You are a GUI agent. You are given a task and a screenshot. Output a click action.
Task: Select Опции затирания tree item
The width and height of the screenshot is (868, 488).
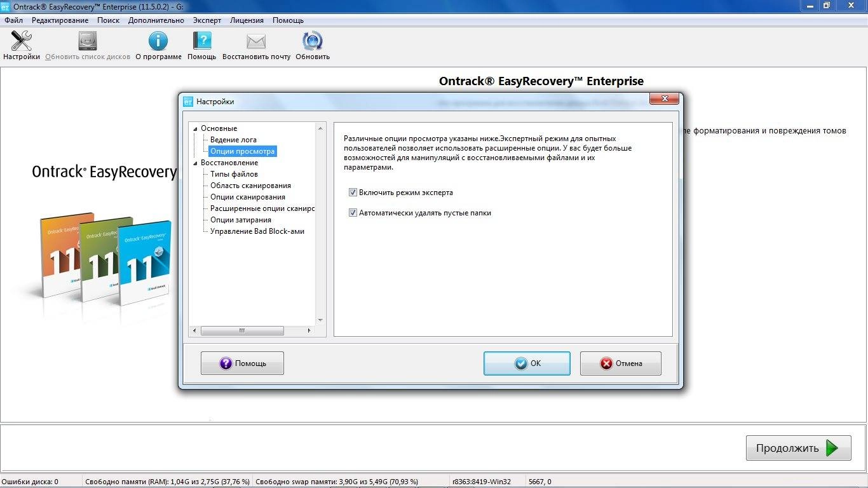coord(241,220)
